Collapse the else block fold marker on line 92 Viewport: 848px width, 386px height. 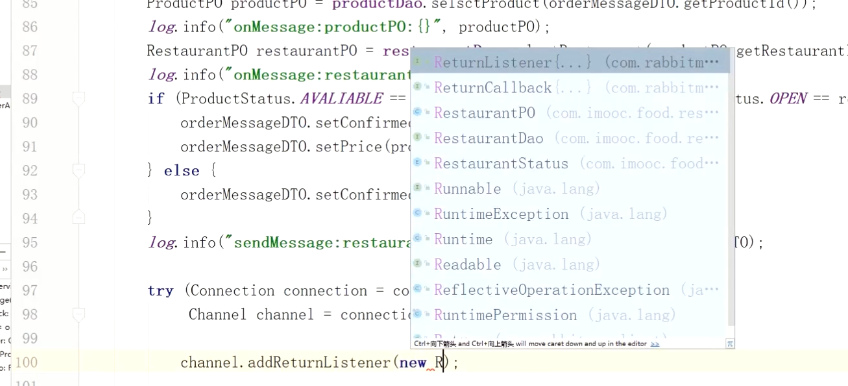79,171
